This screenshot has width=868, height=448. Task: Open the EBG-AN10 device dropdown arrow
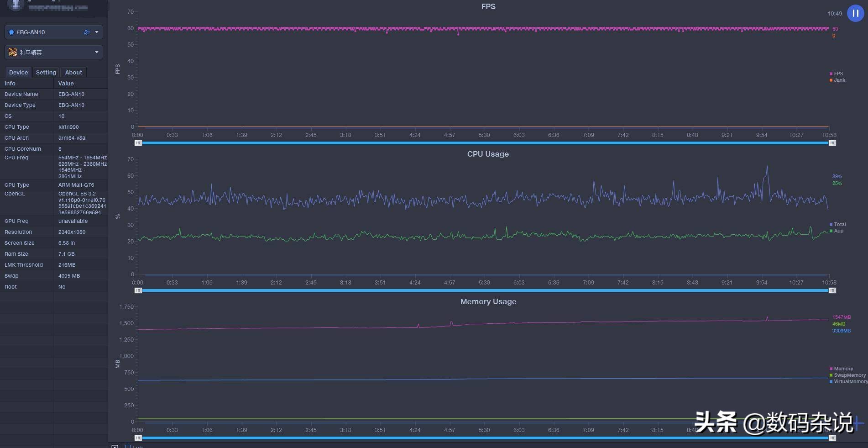coord(97,32)
